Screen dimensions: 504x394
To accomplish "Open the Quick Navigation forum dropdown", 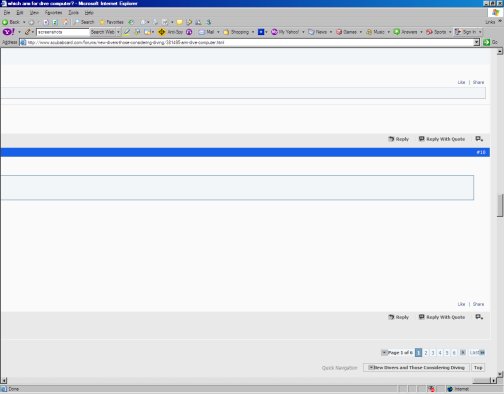I will [417, 367].
